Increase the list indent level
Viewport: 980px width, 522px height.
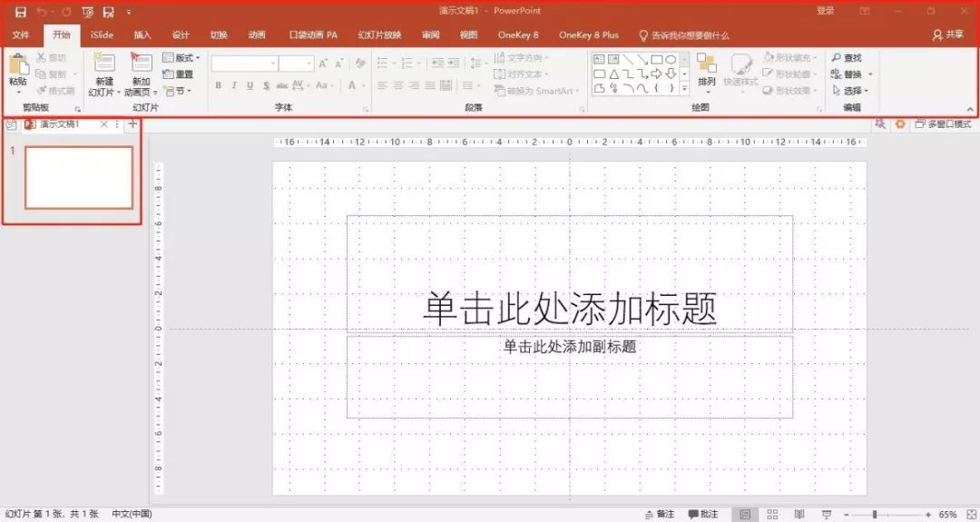click(453, 64)
